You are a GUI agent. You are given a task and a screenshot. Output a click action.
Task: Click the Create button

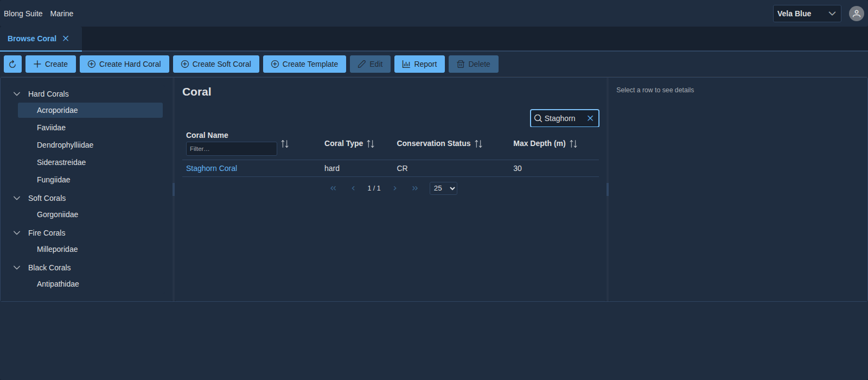(50, 64)
